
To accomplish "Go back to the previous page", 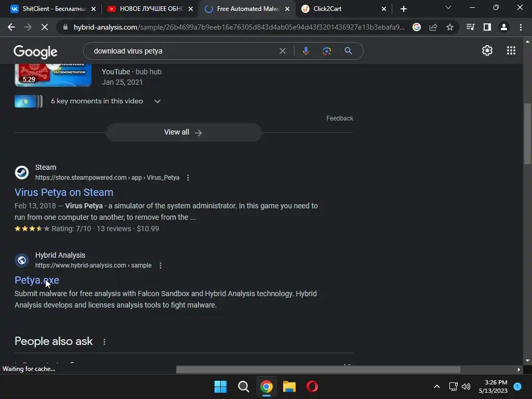I will [x=11, y=27].
